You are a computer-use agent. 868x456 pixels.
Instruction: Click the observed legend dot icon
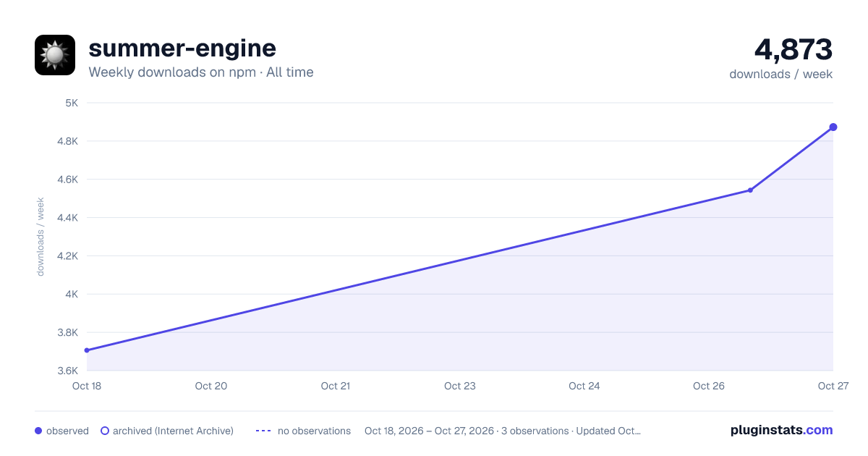click(38, 431)
